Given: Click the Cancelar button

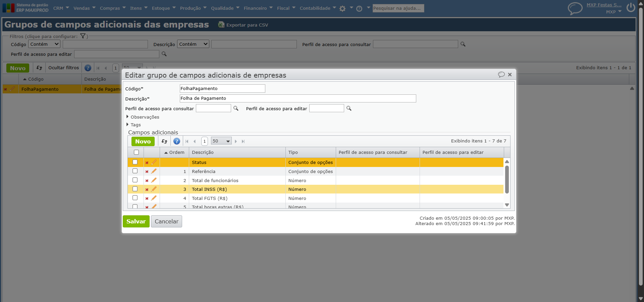Looking at the screenshot, I should (166, 221).
